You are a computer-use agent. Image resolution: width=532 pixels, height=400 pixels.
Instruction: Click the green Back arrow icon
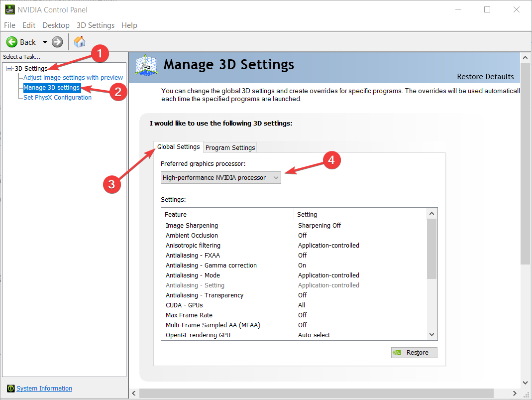pos(12,42)
